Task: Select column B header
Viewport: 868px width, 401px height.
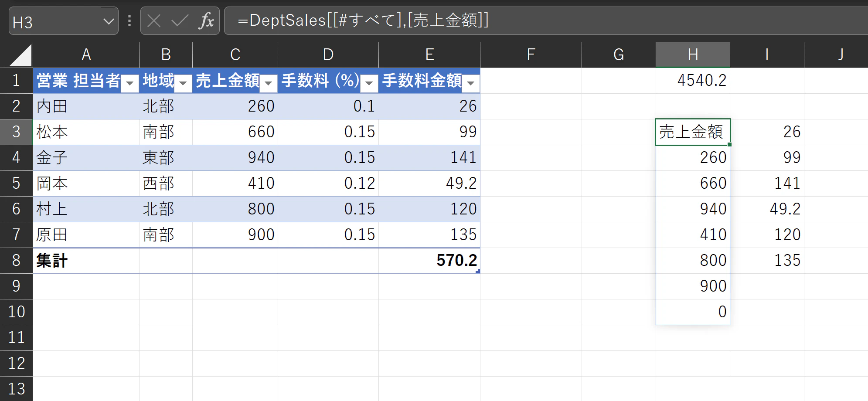Action: coord(166,55)
